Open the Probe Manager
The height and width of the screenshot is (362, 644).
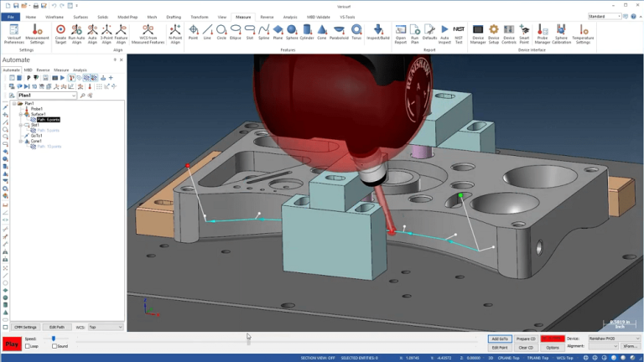coord(543,34)
